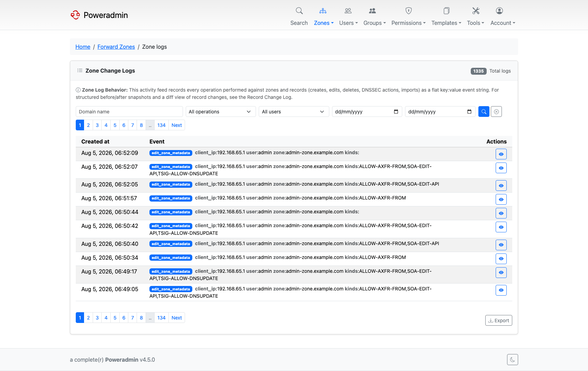The height and width of the screenshot is (371, 588).
Task: Go to page 2 in top pagination
Action: click(89, 125)
